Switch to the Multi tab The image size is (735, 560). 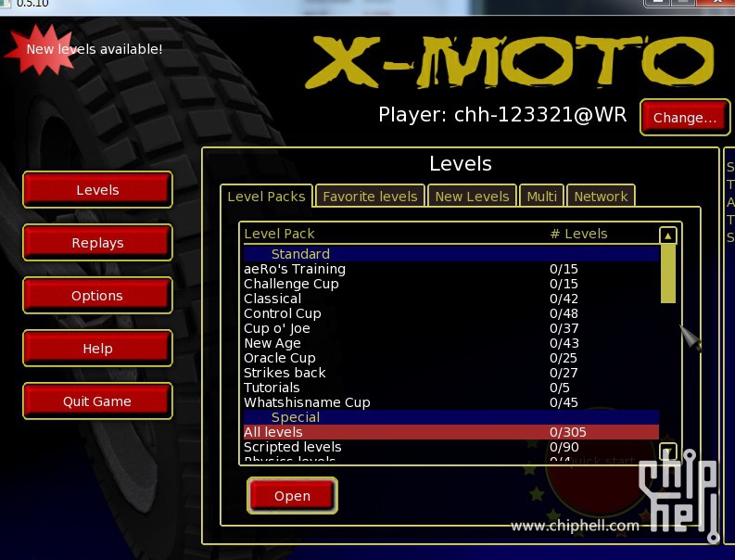541,197
